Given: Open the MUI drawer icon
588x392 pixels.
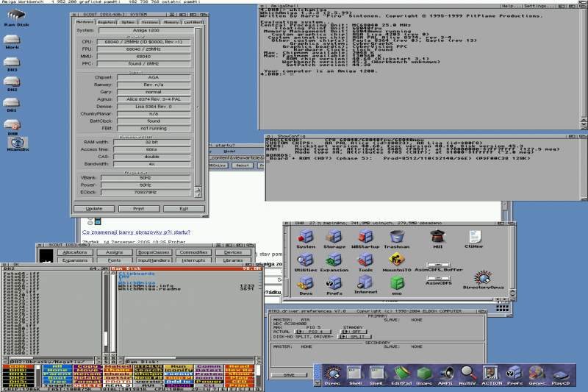Looking at the screenshot, I should point(438,237).
